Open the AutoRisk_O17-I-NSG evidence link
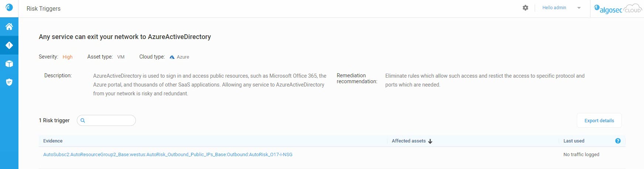Image resolution: width=644 pixels, height=169 pixels. [168, 155]
